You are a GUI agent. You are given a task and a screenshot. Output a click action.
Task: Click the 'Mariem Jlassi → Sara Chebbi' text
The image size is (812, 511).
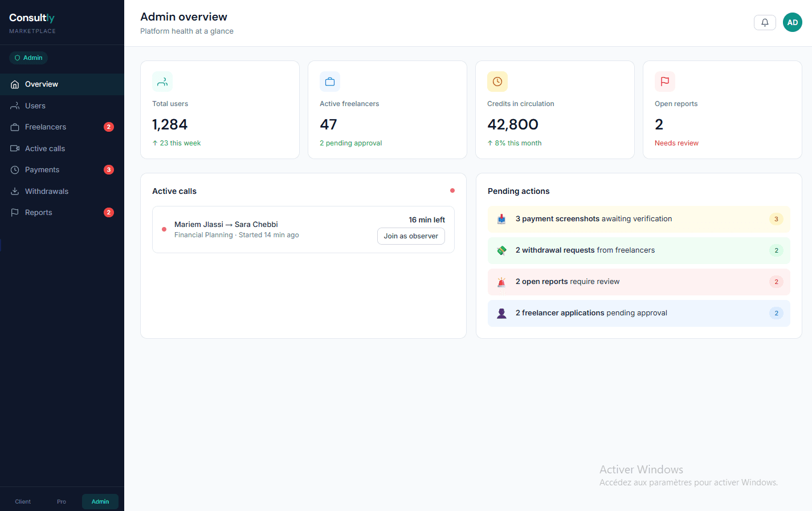[x=226, y=225]
